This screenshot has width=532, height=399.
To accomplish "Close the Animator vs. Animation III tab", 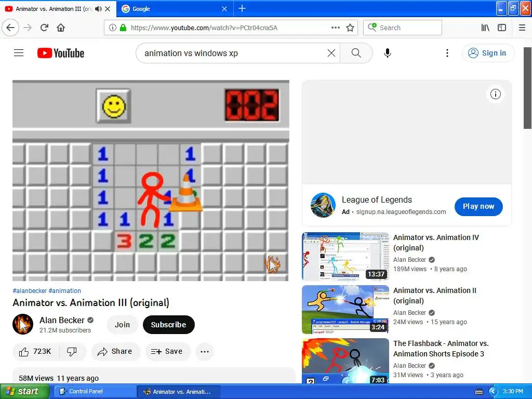I will [x=108, y=9].
